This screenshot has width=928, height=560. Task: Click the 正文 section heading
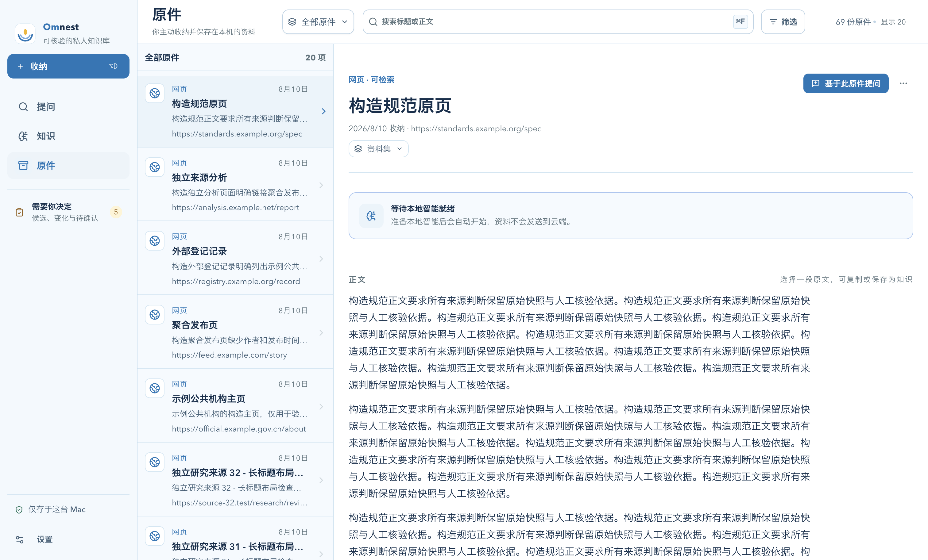click(x=357, y=279)
